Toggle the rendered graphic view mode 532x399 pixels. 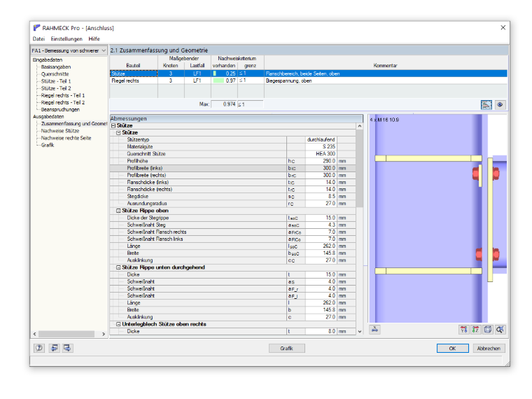(x=486, y=105)
